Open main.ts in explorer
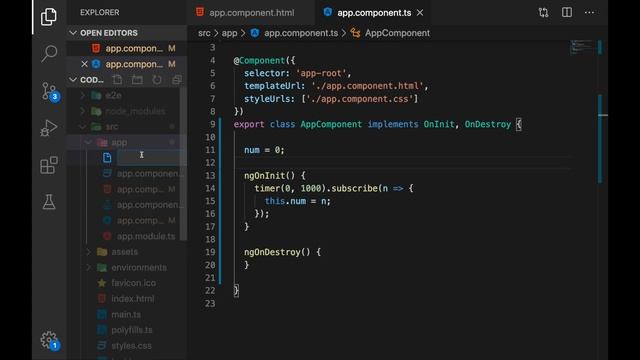The width and height of the screenshot is (640, 360). pos(126,314)
